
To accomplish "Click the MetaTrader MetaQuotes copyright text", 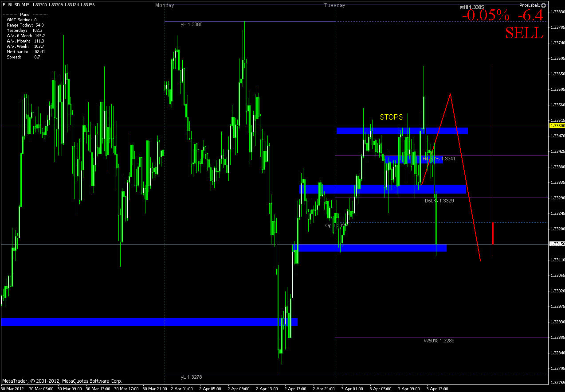I will pyautogui.click(x=62, y=380).
